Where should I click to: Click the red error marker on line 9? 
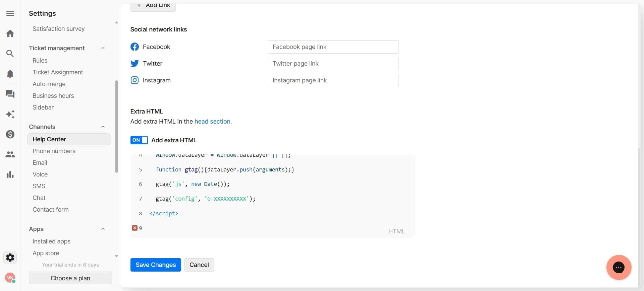pos(135,228)
